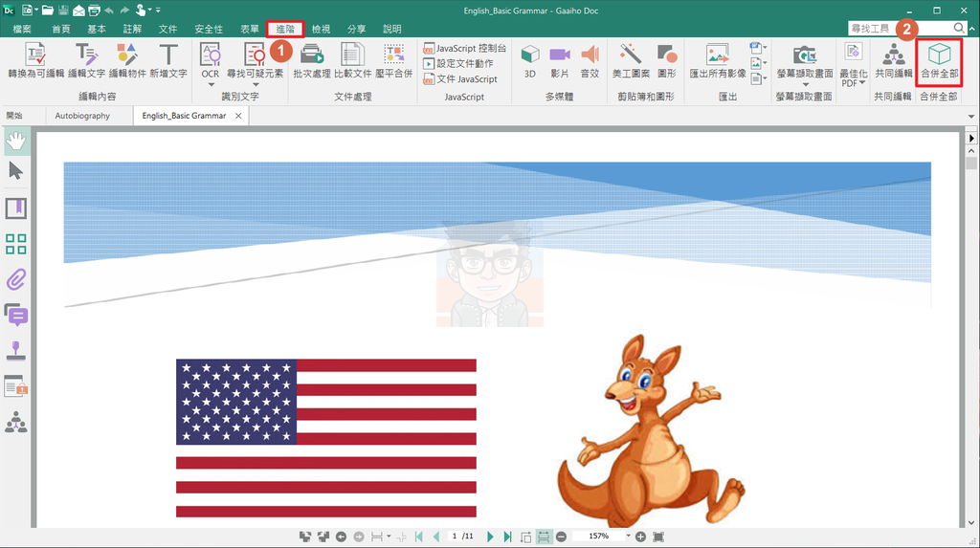This screenshot has width=980, height=548.
Task: Switch to the 註解 annotation tab
Action: [x=132, y=29]
